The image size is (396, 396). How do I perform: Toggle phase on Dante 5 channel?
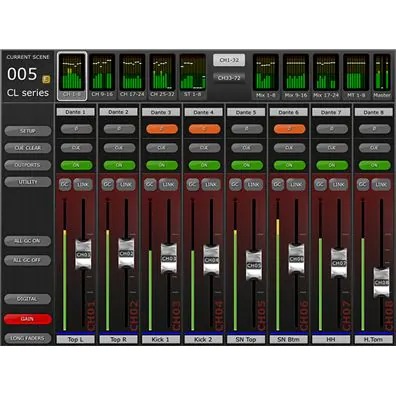(x=247, y=129)
